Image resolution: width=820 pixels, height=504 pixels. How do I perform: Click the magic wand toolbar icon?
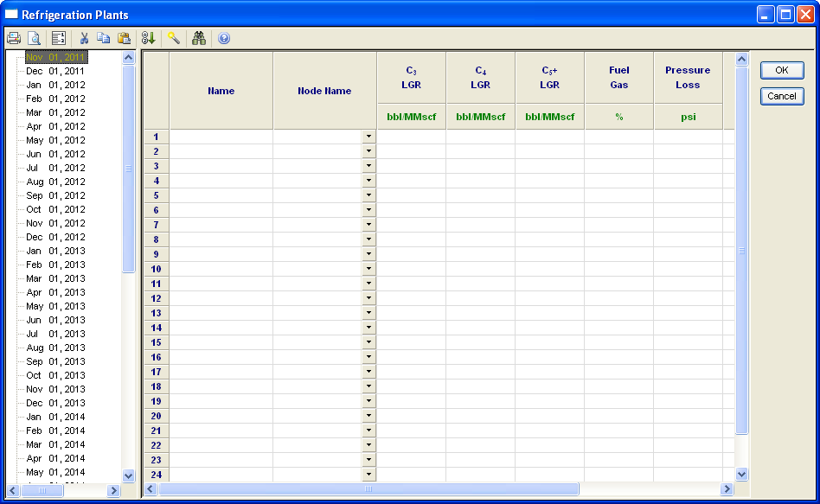[174, 38]
